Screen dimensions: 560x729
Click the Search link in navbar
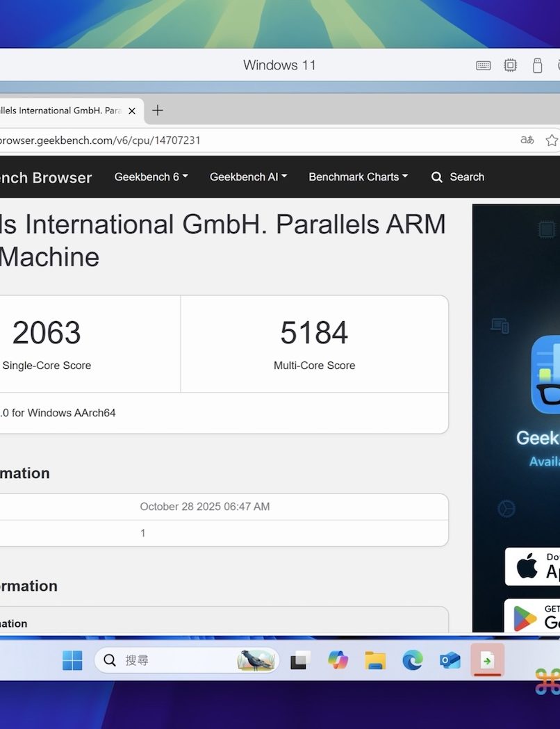(458, 177)
